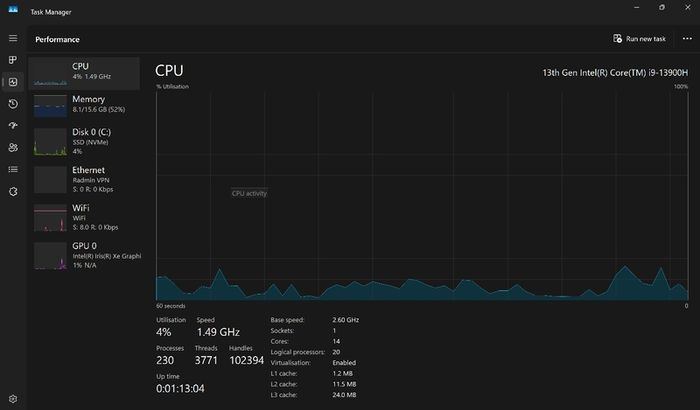The image size is (700, 410).
Task: Select Disk 0 (C:) resource entry
Action: pos(85,142)
